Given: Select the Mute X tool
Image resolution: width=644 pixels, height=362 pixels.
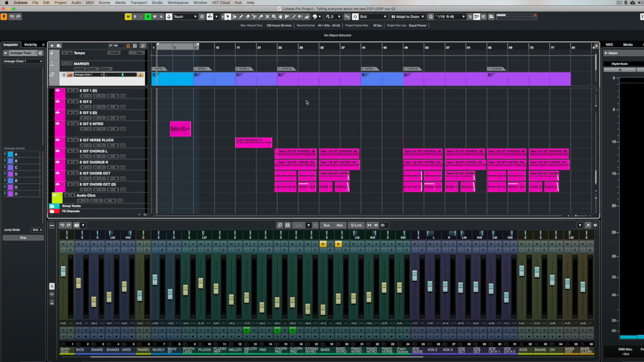Looking at the screenshot, I should (x=267, y=17).
